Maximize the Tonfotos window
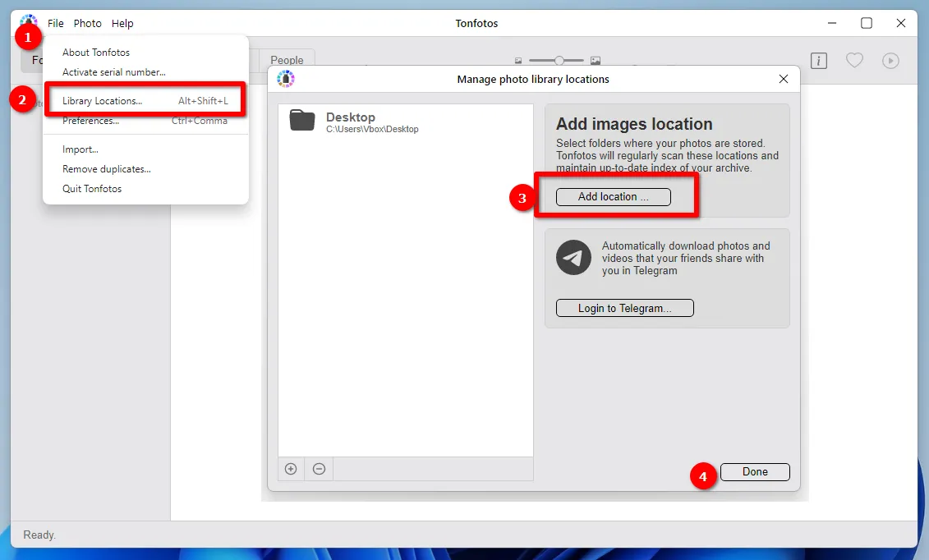 pos(867,23)
